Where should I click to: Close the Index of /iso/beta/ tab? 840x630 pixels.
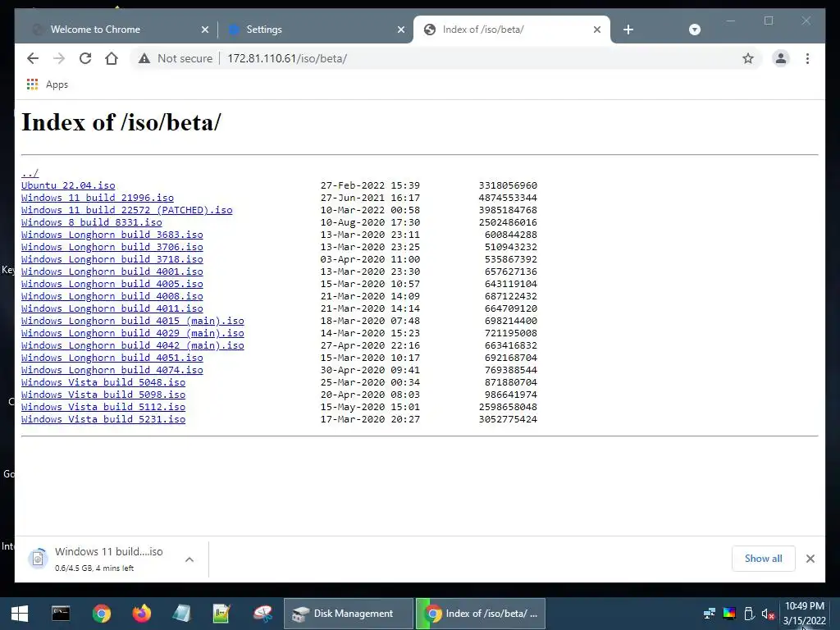(597, 30)
